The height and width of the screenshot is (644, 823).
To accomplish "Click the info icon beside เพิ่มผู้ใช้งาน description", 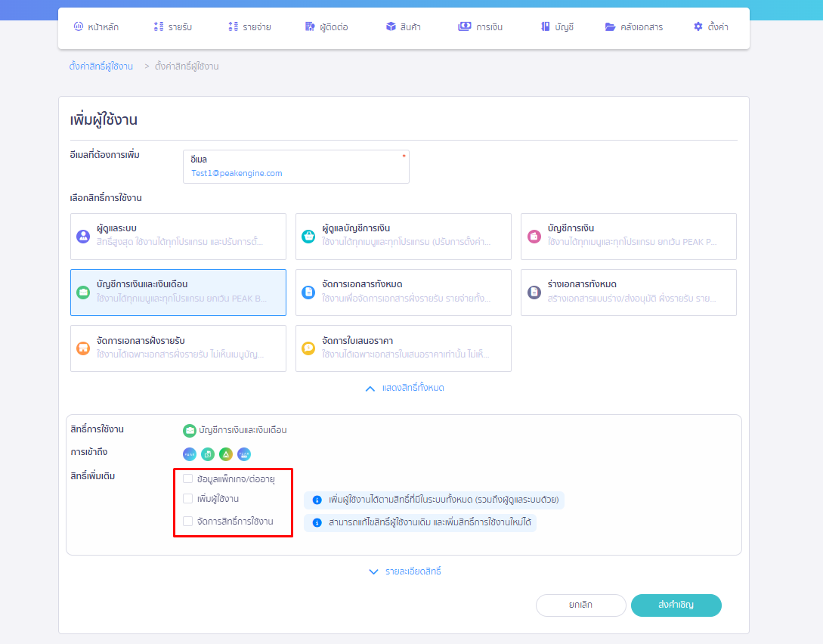I will 317,500.
